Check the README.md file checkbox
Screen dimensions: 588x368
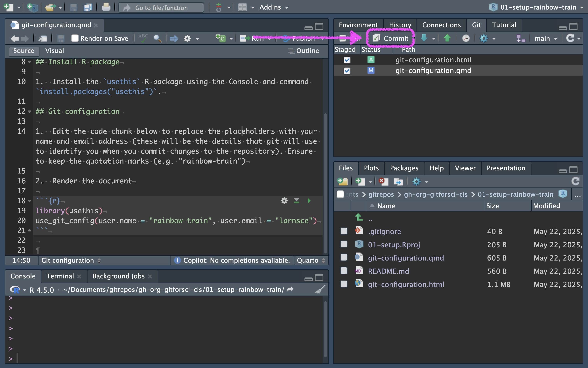coord(344,270)
